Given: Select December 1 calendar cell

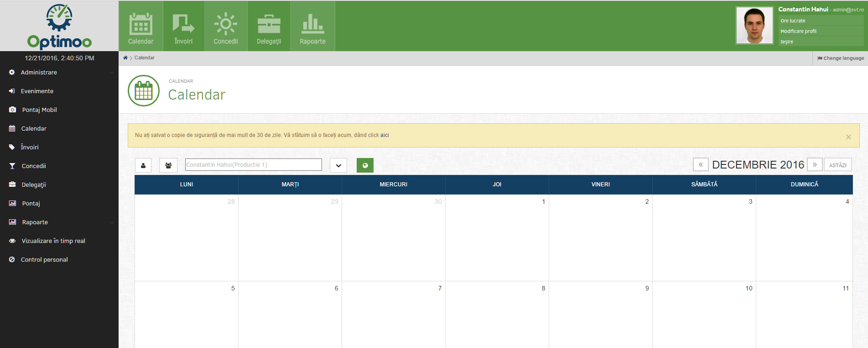Looking at the screenshot, I should pos(497,238).
